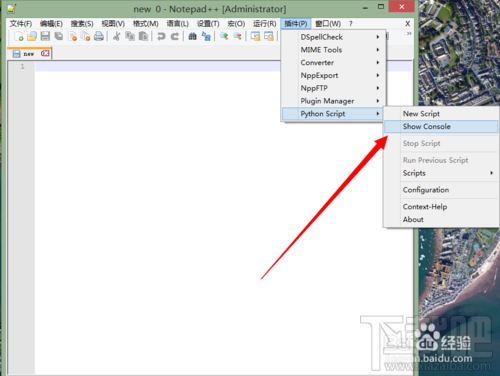Click the Stop Script entry
Image resolution: width=500 pixels, height=376 pixels.
tap(441, 143)
